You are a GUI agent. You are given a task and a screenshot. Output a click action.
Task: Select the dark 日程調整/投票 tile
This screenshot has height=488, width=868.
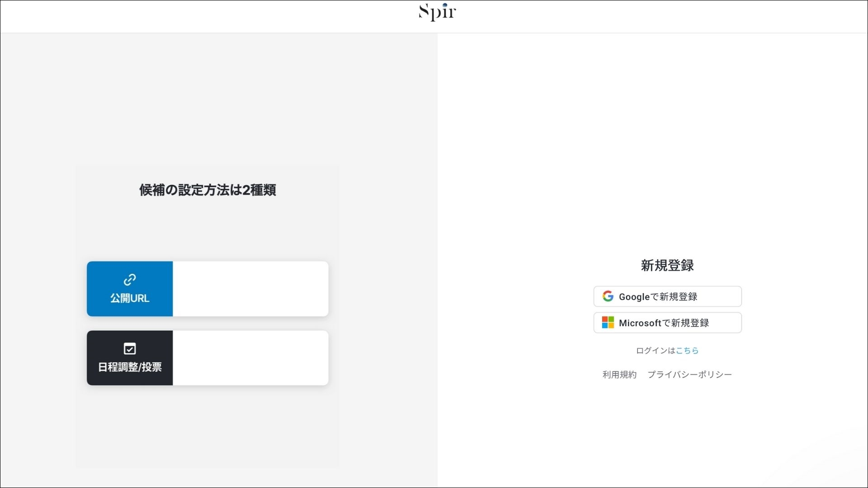point(129,358)
